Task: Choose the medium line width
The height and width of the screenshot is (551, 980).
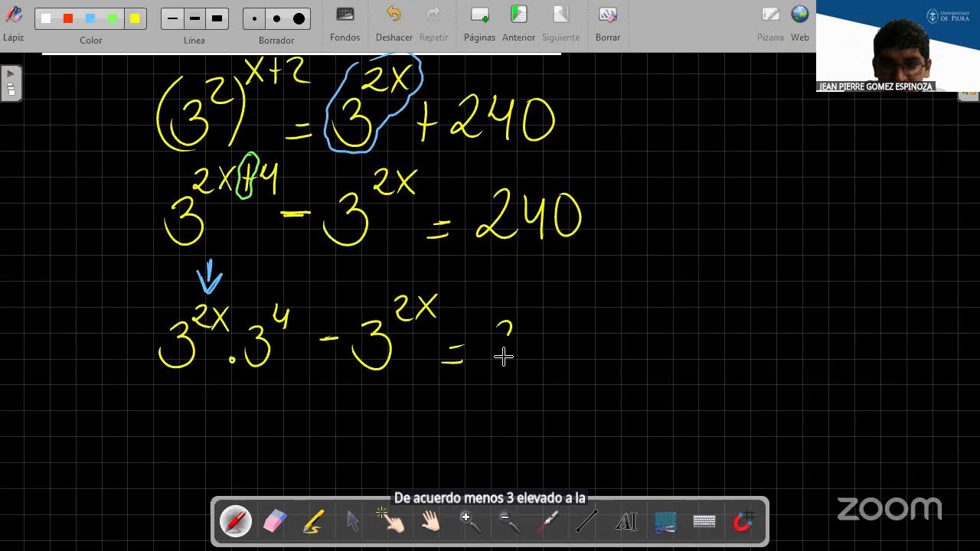Action: (x=194, y=18)
